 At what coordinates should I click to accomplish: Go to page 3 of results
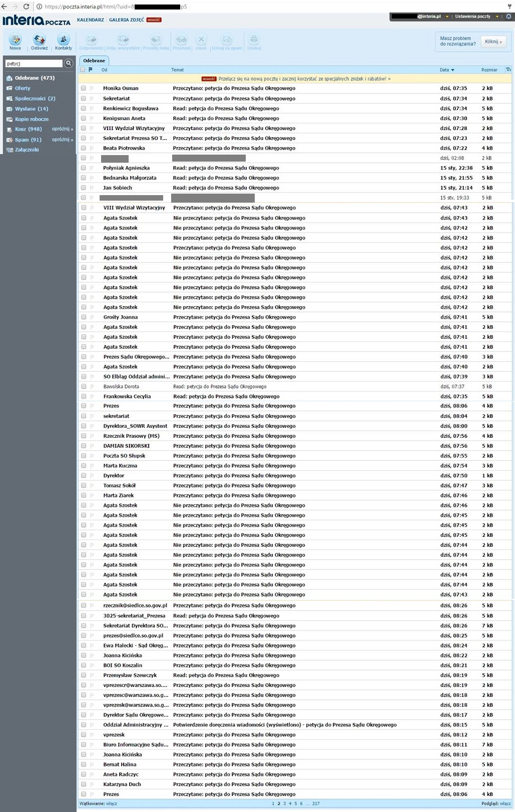tap(285, 804)
